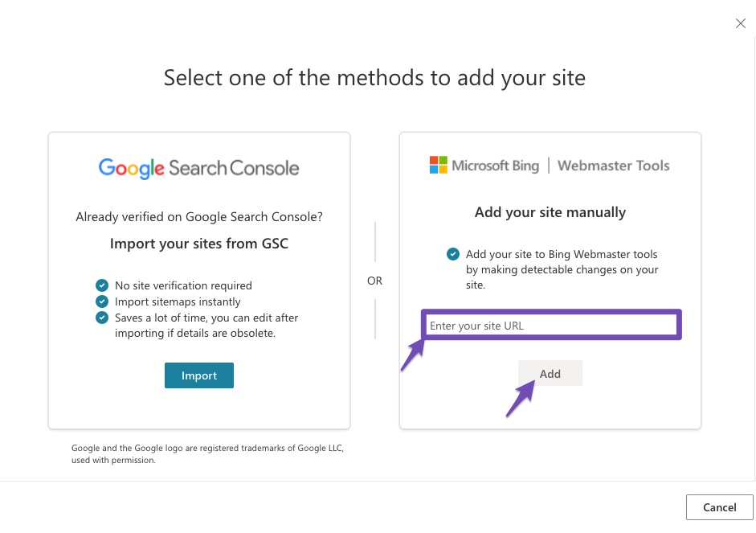Click the purple arrow pointing to URL field

pos(413,355)
